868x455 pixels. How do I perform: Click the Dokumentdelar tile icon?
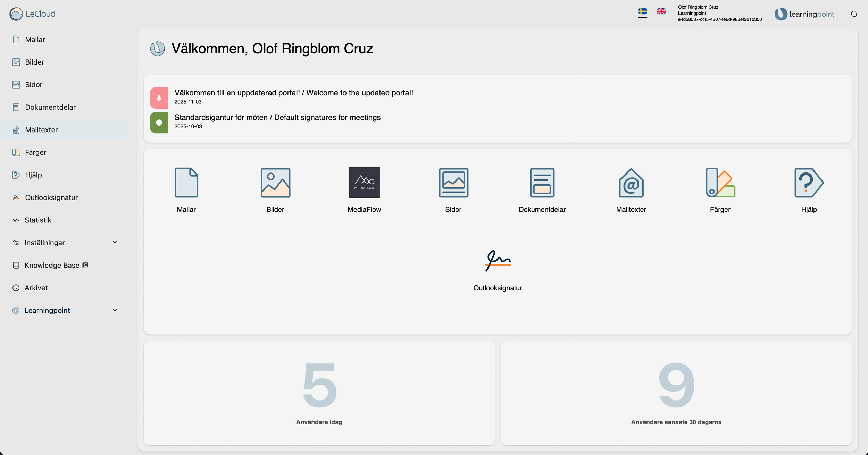[x=542, y=183]
